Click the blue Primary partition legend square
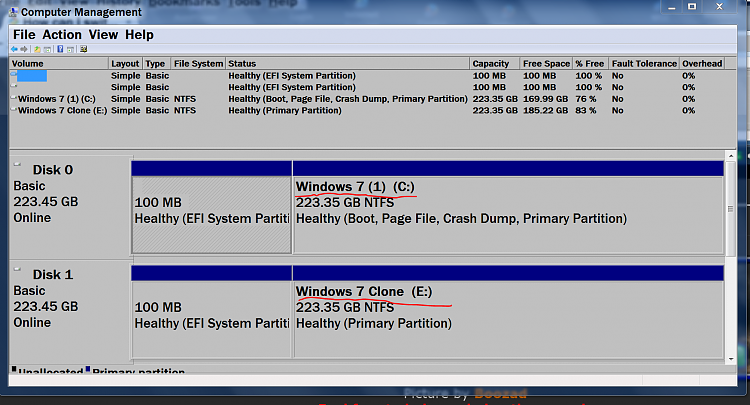 [x=88, y=369]
